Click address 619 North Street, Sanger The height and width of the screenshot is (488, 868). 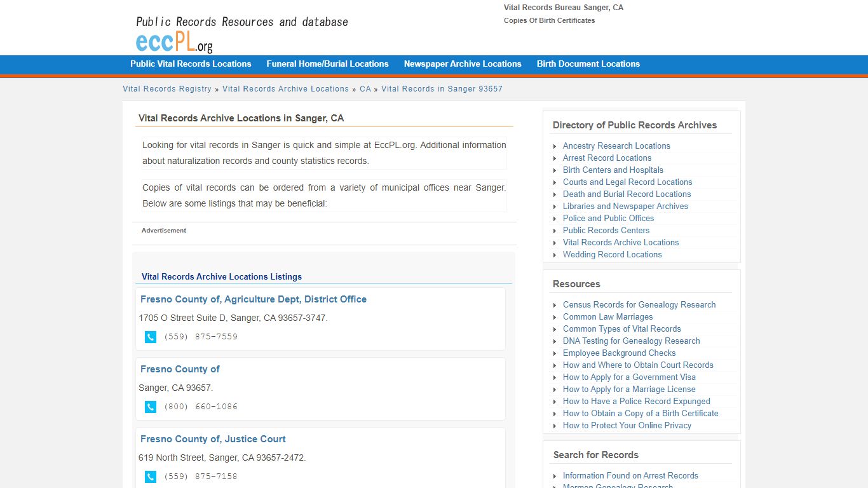[x=222, y=457]
